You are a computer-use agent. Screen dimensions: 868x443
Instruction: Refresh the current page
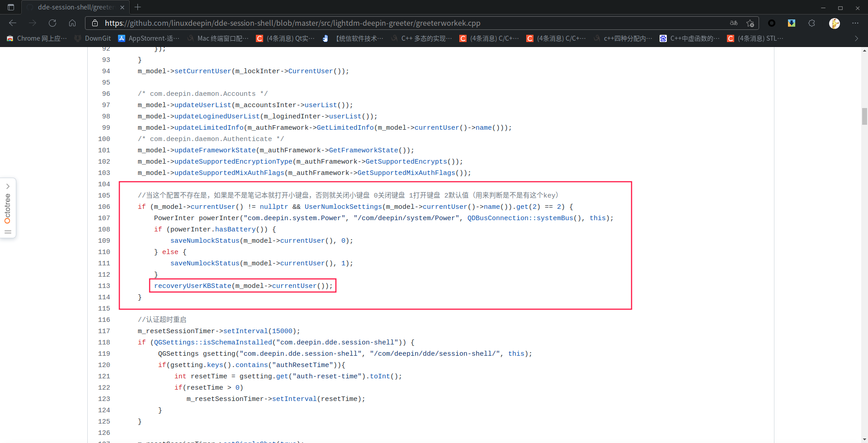click(x=52, y=23)
